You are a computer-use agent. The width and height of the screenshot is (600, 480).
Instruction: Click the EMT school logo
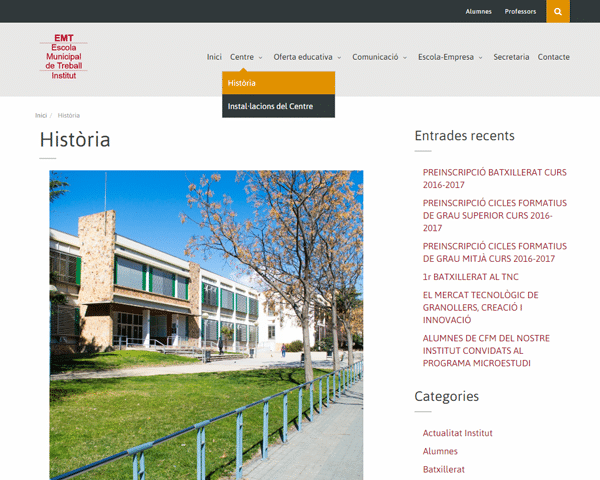(63, 57)
